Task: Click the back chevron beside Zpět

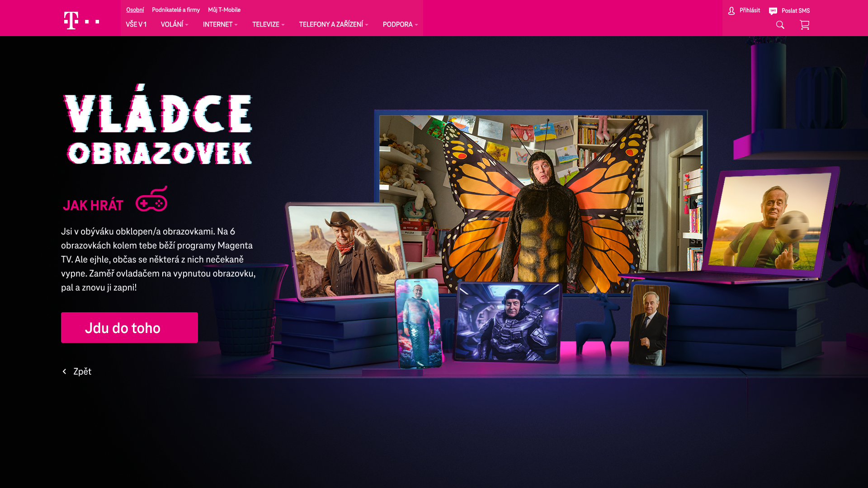Action: coord(64,371)
